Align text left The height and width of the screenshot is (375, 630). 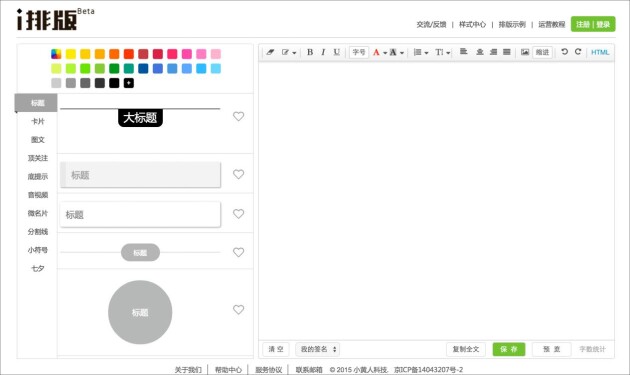463,52
